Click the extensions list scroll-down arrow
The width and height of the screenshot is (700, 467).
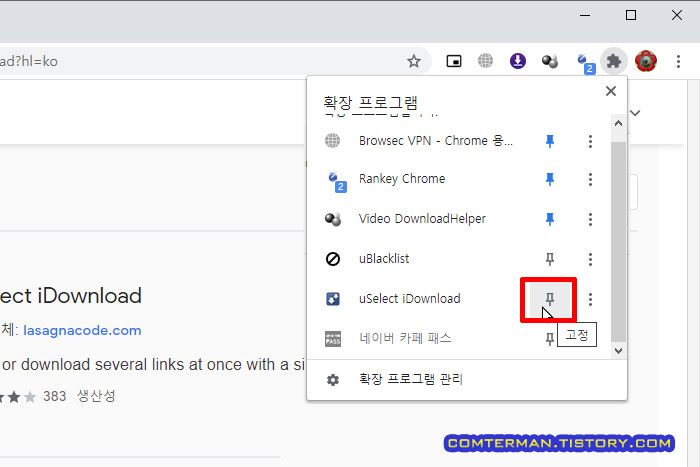click(x=618, y=351)
